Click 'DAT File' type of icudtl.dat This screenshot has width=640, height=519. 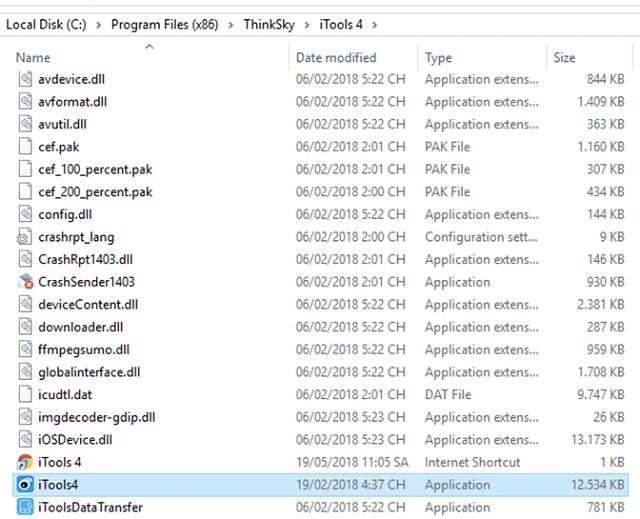(448, 394)
